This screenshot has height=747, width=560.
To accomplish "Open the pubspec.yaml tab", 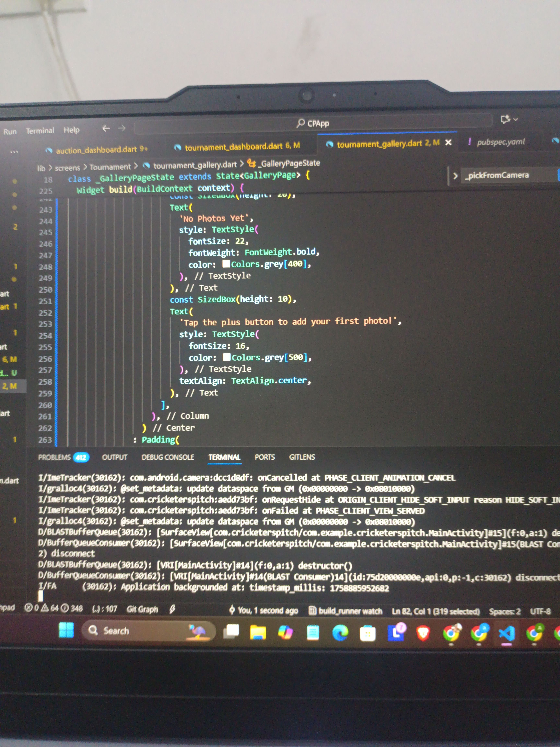I will coord(496,142).
